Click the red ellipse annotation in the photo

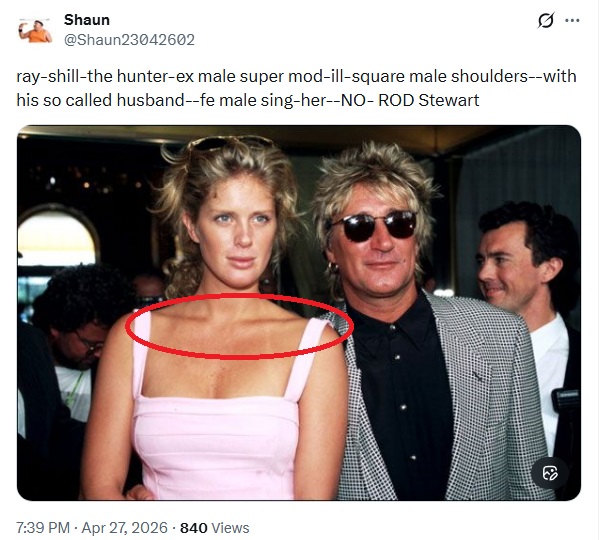(239, 326)
